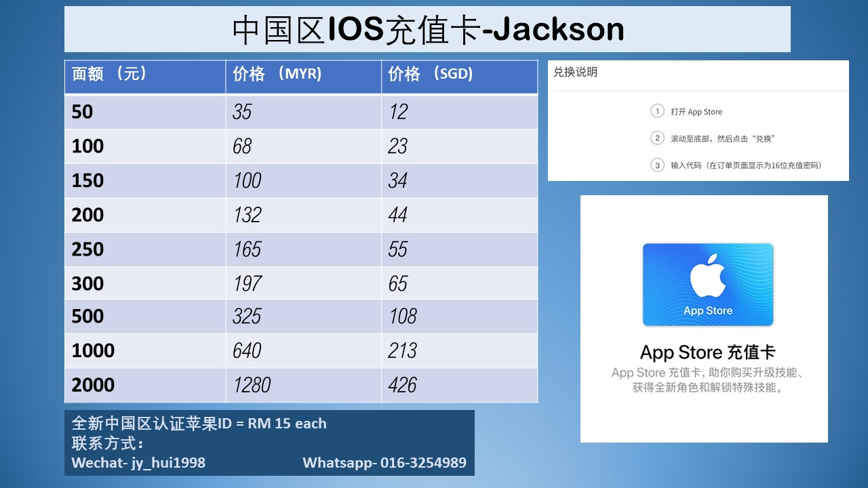Viewport: 868px width, 488px height.
Task: Select the "50" face value cell
Action: 145,112
